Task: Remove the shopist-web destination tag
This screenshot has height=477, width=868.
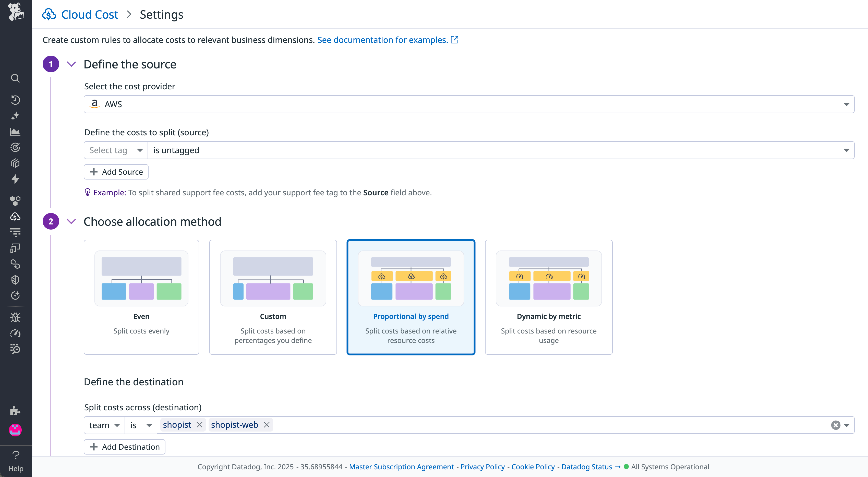Action: (x=266, y=425)
